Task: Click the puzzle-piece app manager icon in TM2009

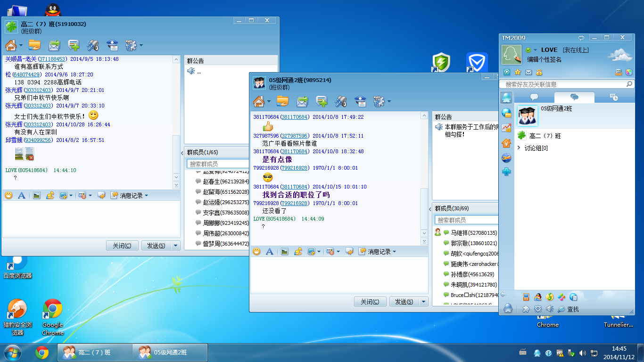Action: (x=526, y=309)
